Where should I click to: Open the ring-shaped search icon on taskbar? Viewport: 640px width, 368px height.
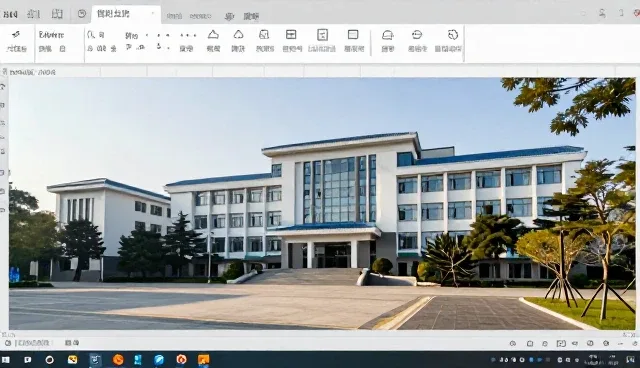(x=49, y=360)
